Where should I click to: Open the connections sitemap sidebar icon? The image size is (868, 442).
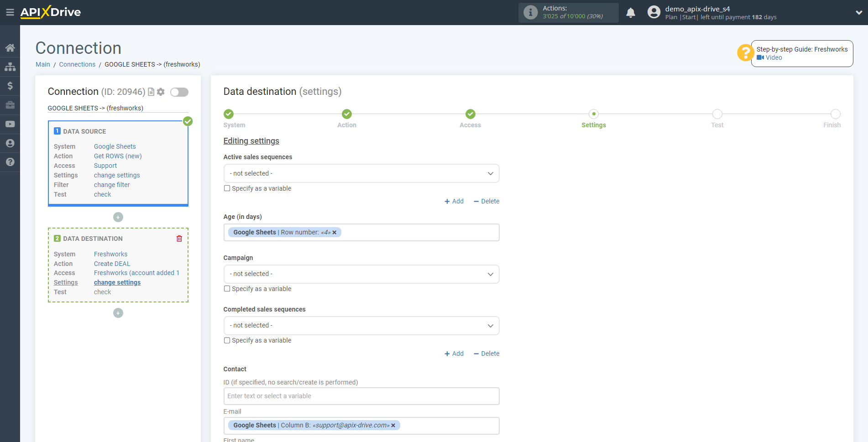(x=10, y=67)
